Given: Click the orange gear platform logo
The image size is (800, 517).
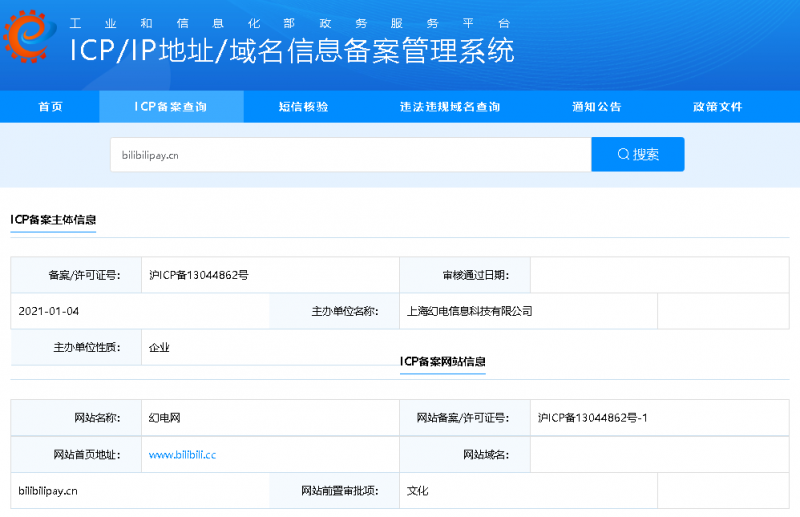Looking at the screenshot, I should [x=29, y=37].
